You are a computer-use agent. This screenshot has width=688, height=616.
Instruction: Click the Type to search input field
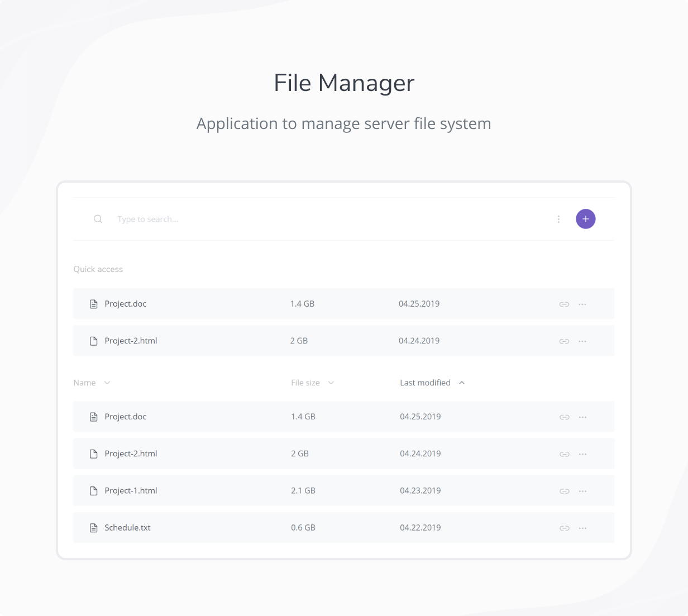(148, 219)
